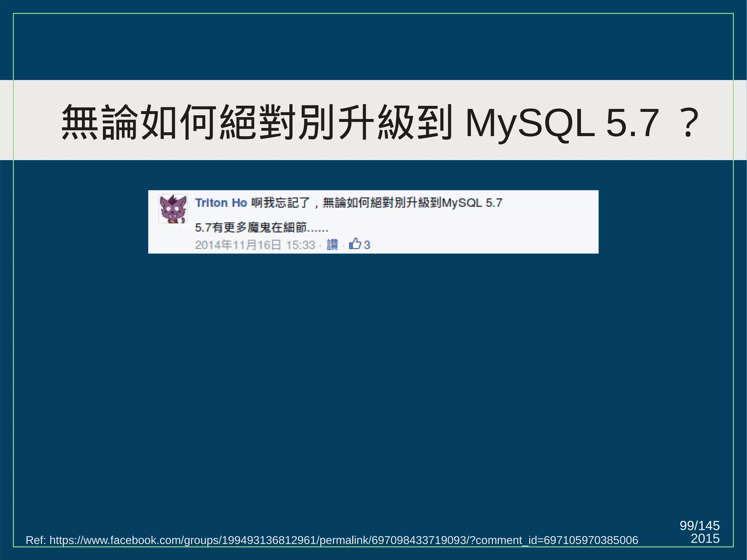Click the slide title 無論如何絕對別升級到 MySQL 5.7
The width and height of the screenshot is (747, 560).
(x=379, y=122)
